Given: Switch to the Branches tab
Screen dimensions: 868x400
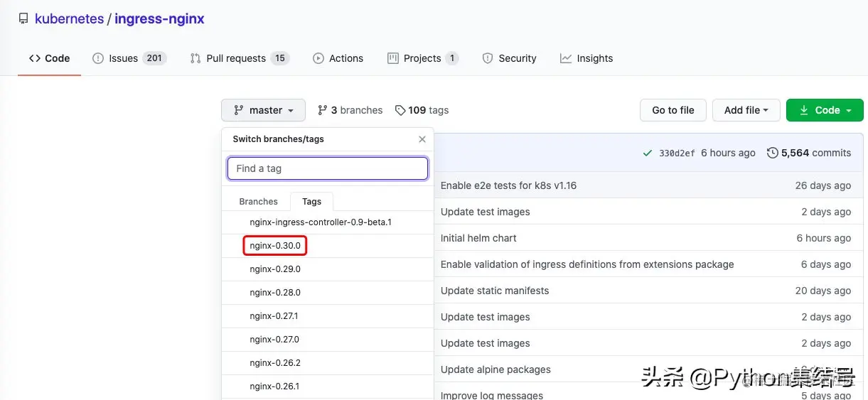Looking at the screenshot, I should (x=258, y=202).
